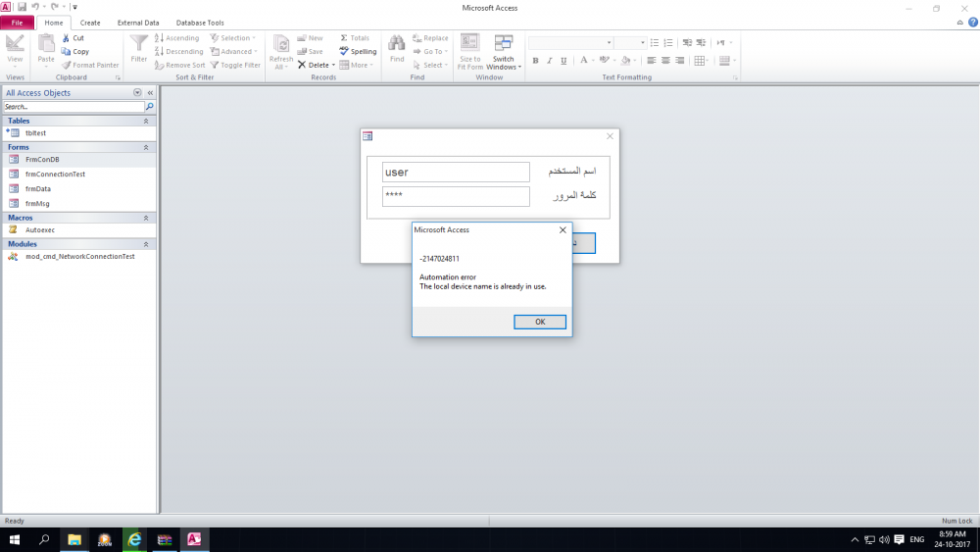
Task: Click the Paste icon
Action: (x=46, y=44)
